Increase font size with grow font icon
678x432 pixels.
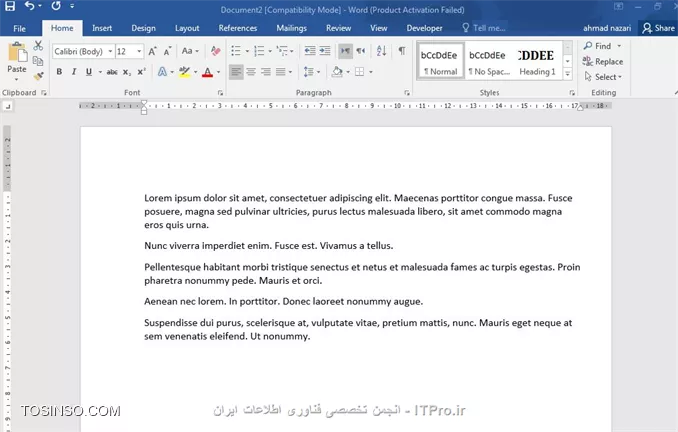click(152, 51)
